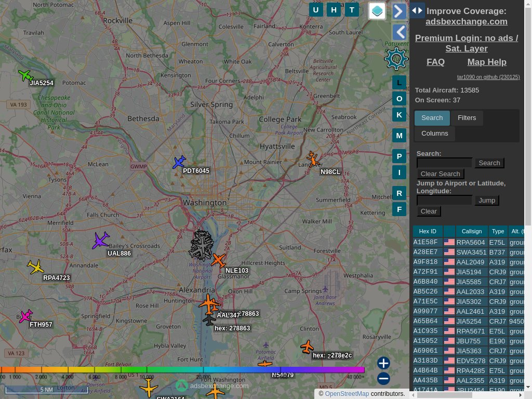
Task: Click the Clear button below Jump field
Action: 429,211
